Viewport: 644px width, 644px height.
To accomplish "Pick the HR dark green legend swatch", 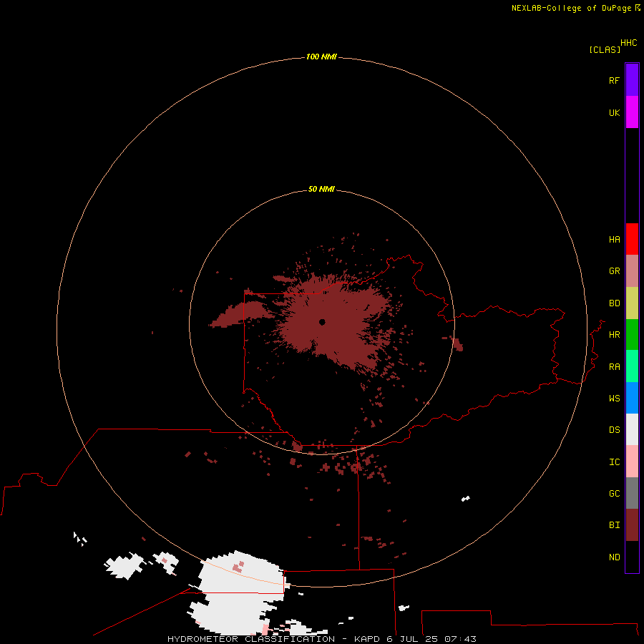I will tap(632, 335).
